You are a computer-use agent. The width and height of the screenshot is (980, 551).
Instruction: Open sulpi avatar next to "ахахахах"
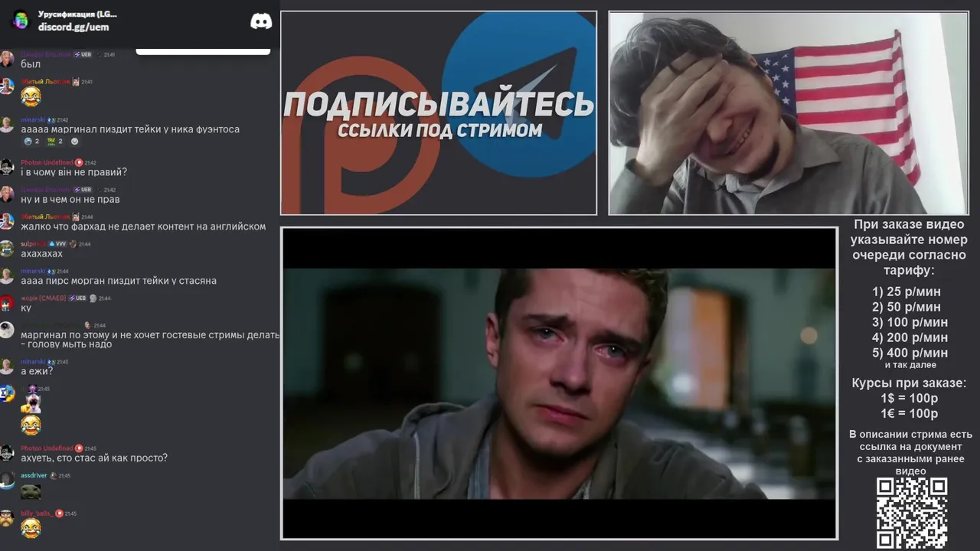click(x=7, y=249)
